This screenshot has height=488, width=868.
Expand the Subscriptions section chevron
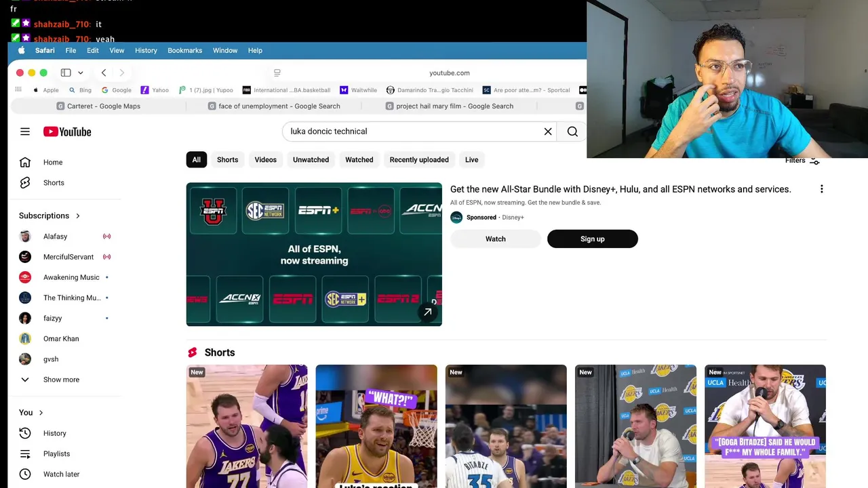pyautogui.click(x=78, y=216)
